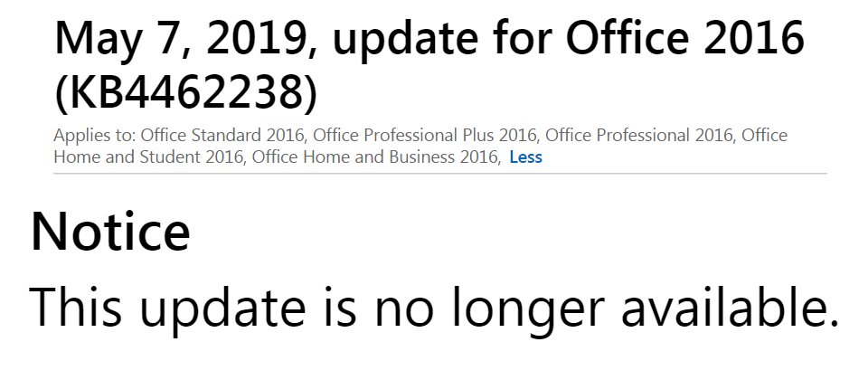Viewport: 868px width, 380px height.
Task: Click the KB4462238 article number
Action: click(186, 91)
